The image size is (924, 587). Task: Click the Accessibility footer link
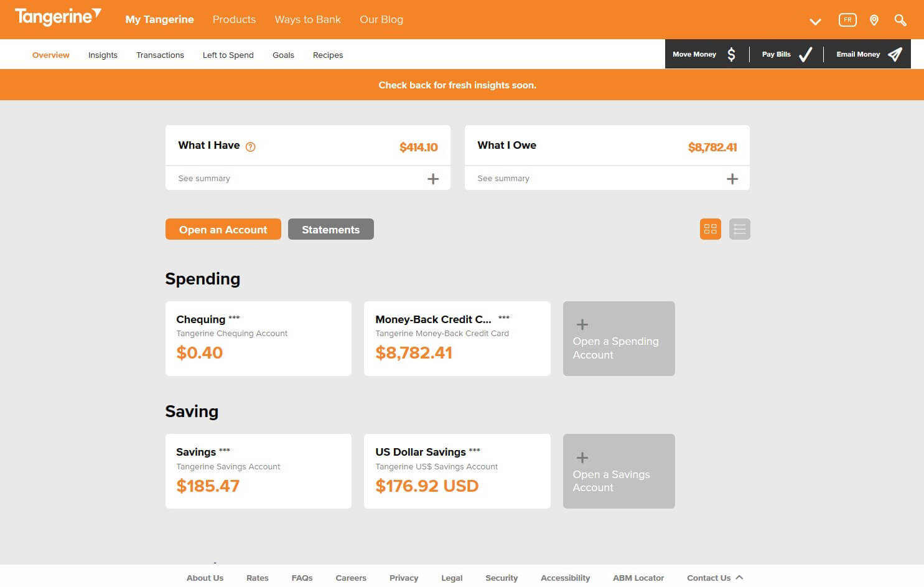(x=565, y=578)
